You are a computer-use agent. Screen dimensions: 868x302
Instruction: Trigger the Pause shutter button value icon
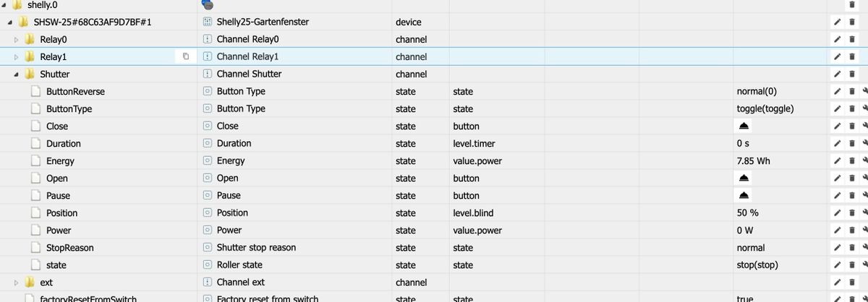744,195
